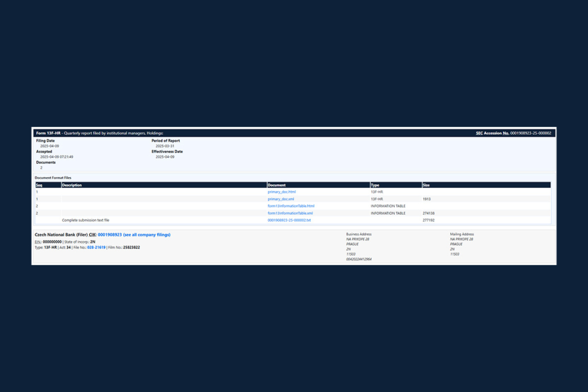Click the Seq column header
The width and height of the screenshot is (588, 392).
tap(39, 185)
